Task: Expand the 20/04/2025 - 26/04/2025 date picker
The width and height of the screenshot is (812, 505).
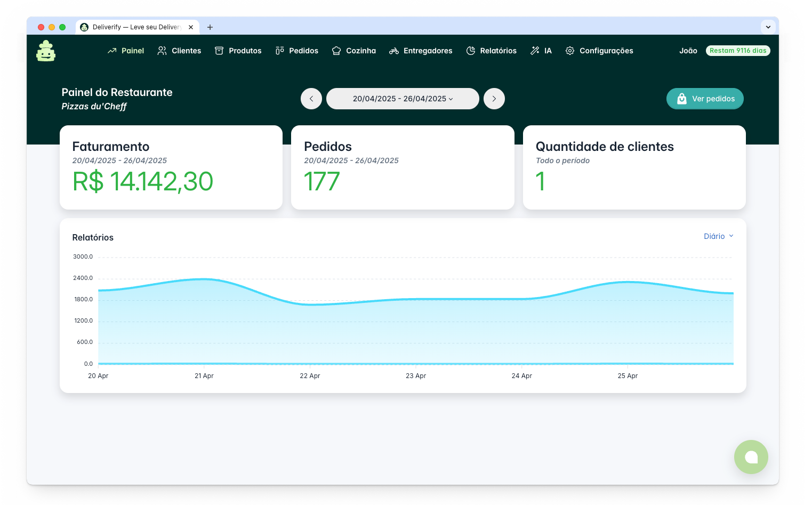Action: 403,99
